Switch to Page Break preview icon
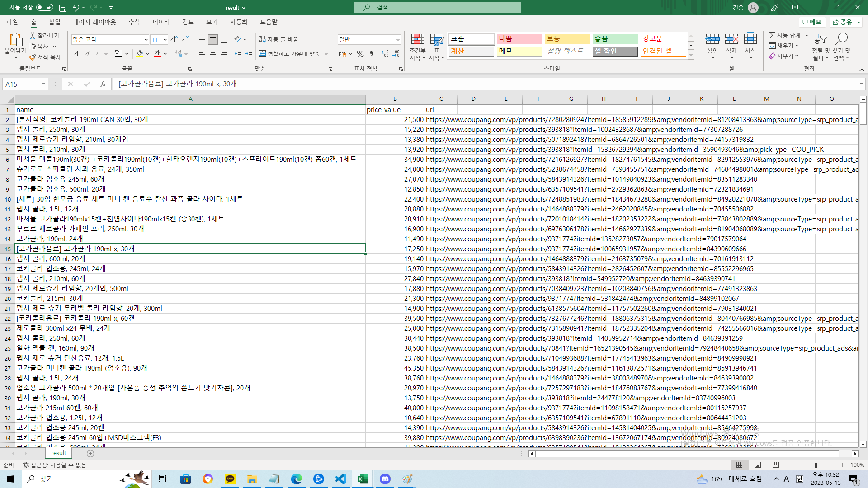868x488 pixels. pyautogui.click(x=776, y=465)
